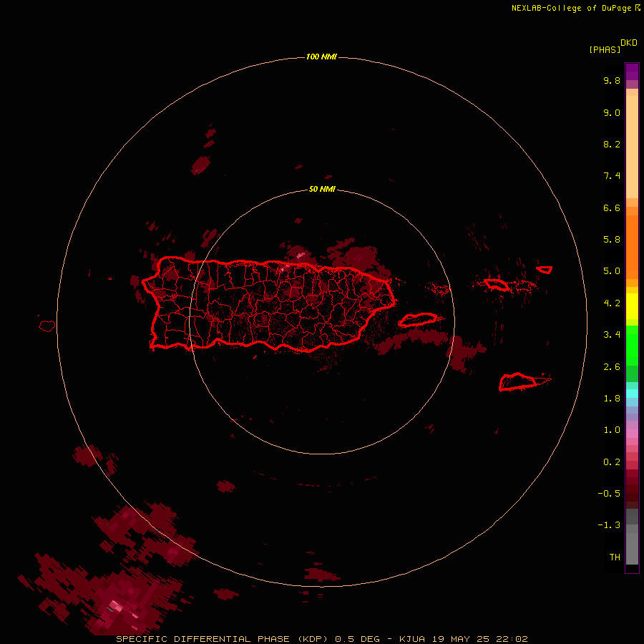
Task: Click the -0.5 scale label
Action: click(x=609, y=494)
